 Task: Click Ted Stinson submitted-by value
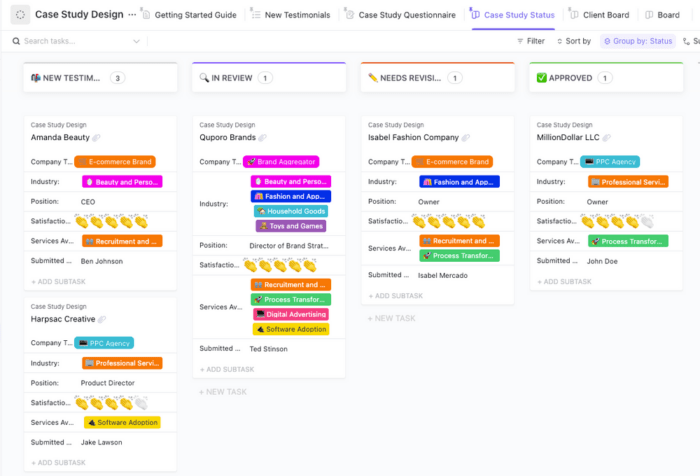[268, 349]
